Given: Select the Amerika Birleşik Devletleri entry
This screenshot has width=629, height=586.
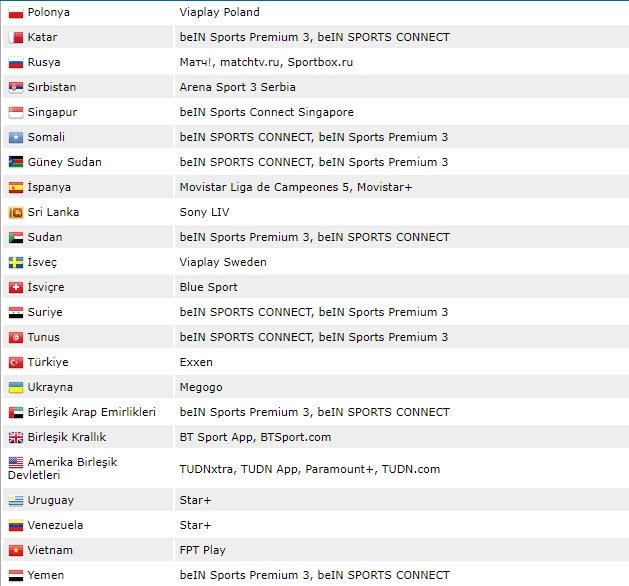Looking at the screenshot, I should click(x=72, y=462).
